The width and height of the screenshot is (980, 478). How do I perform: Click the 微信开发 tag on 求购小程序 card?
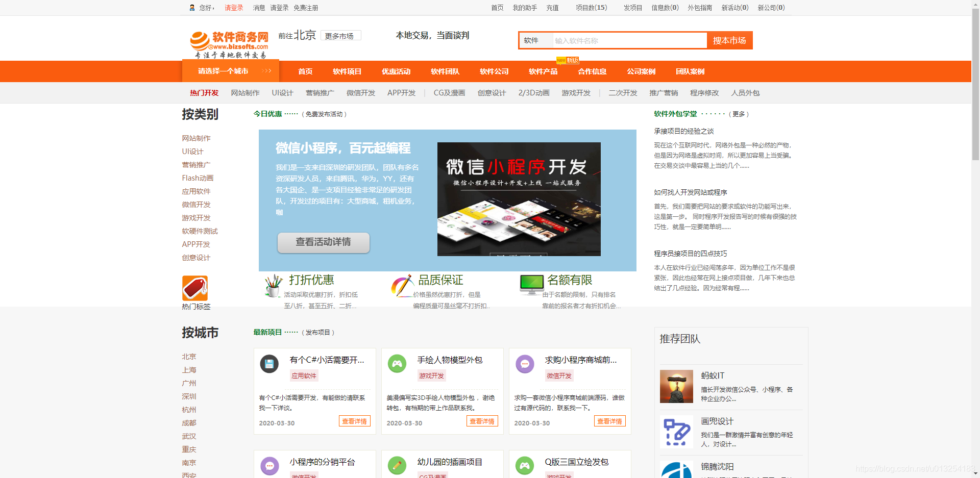(x=559, y=375)
